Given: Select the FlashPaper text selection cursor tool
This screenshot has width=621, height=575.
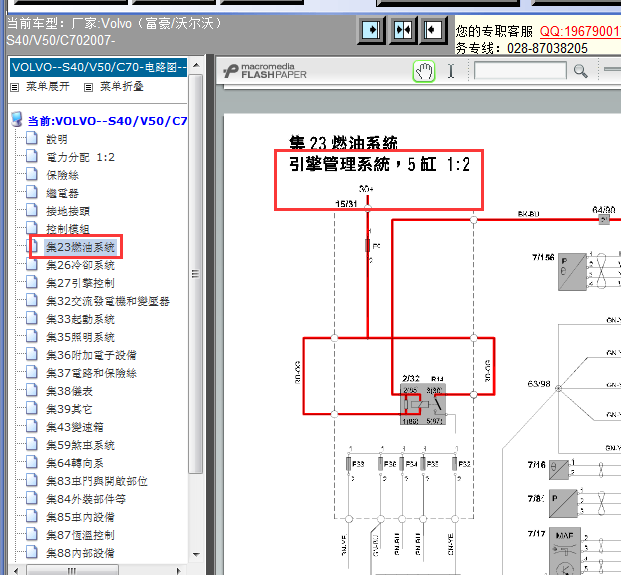Looking at the screenshot, I should tap(451, 71).
